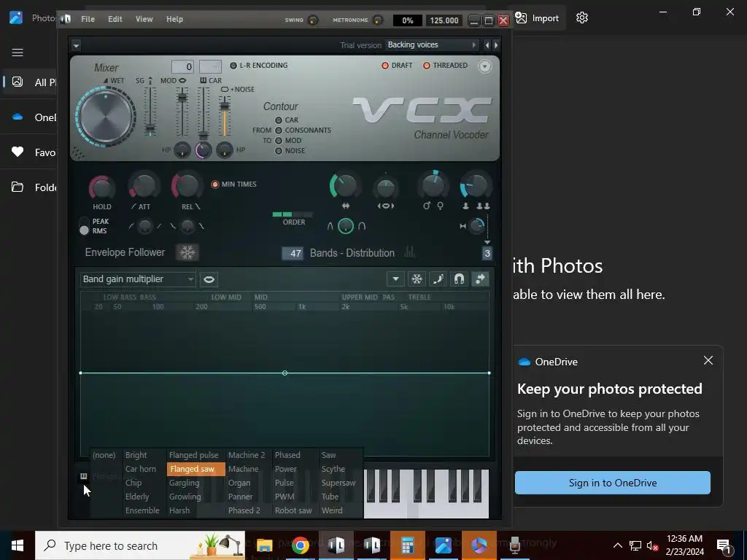Click the large WET knob
The width and height of the screenshot is (747, 560).
point(106,116)
